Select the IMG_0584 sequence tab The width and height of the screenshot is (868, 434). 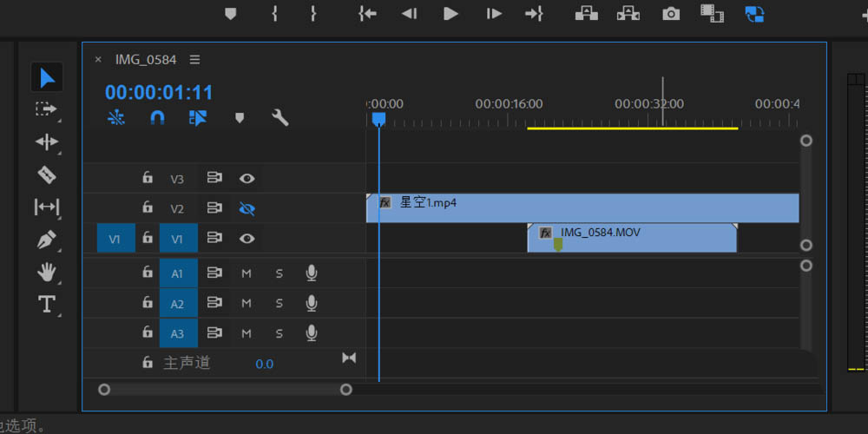click(x=146, y=59)
